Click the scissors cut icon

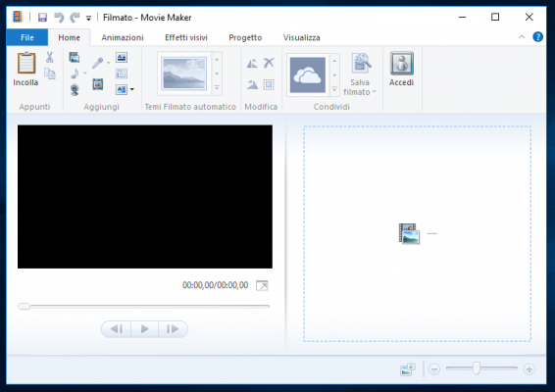click(x=49, y=57)
